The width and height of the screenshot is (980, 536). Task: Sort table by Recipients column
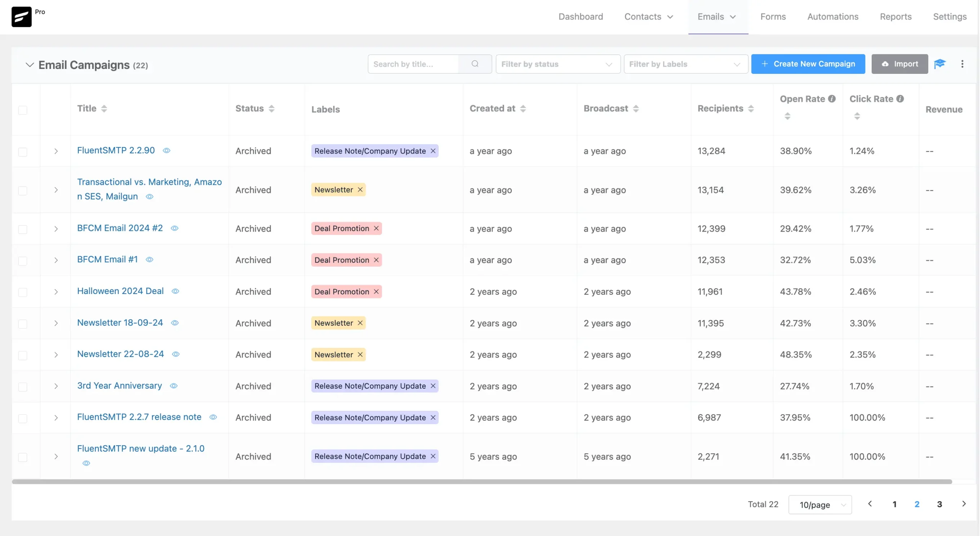pos(751,109)
